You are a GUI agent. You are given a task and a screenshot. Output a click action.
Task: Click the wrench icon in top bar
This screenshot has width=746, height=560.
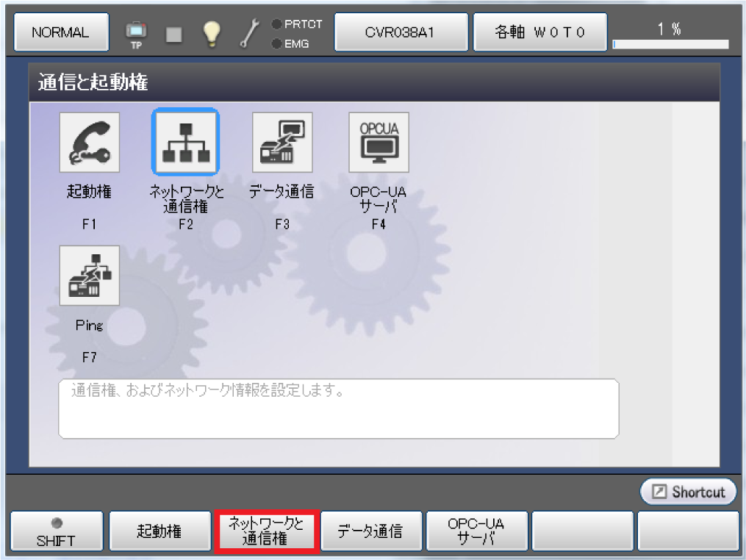tap(251, 33)
